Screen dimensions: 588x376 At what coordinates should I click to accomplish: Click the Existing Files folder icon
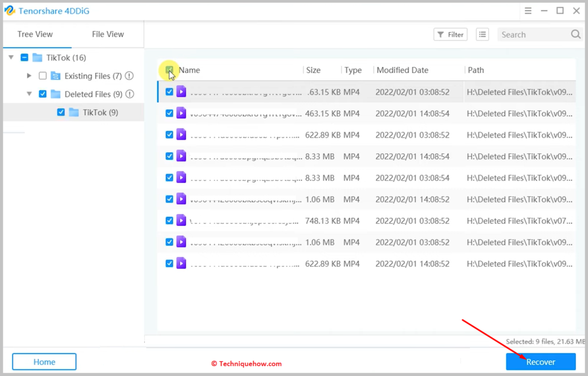56,76
